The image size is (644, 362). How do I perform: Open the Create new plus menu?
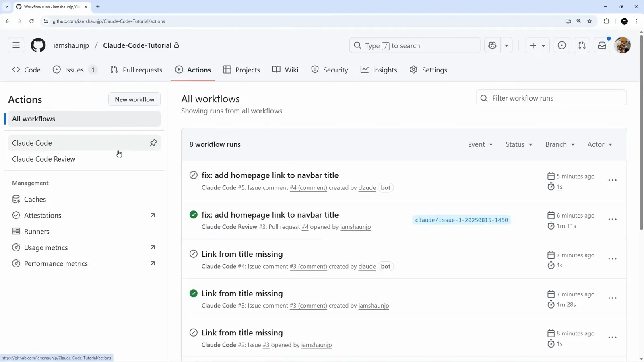click(x=537, y=45)
